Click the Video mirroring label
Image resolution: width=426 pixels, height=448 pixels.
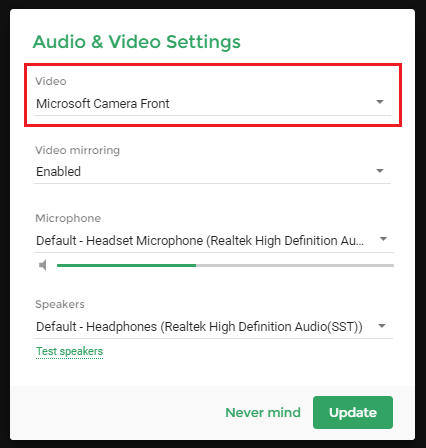click(78, 150)
